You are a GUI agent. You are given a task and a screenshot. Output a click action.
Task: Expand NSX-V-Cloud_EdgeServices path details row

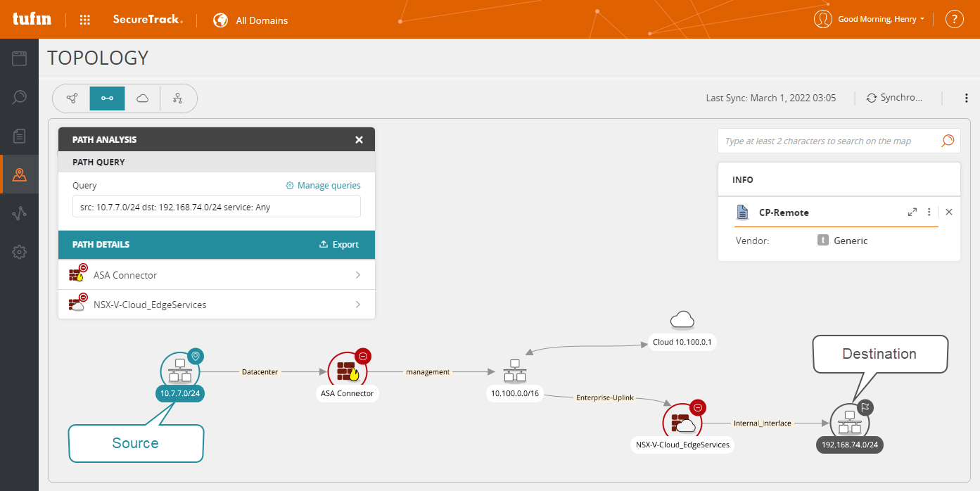217,305
